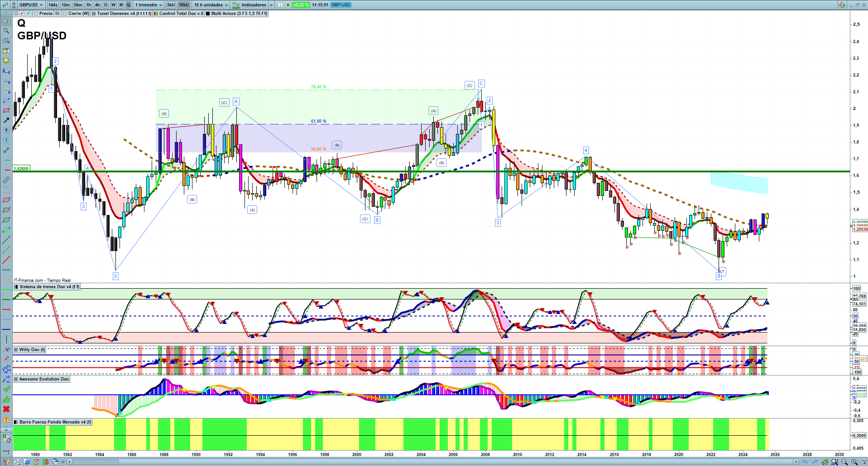Select the black arrow drawing tool
The width and height of the screenshot is (868, 466).
click(x=6, y=120)
